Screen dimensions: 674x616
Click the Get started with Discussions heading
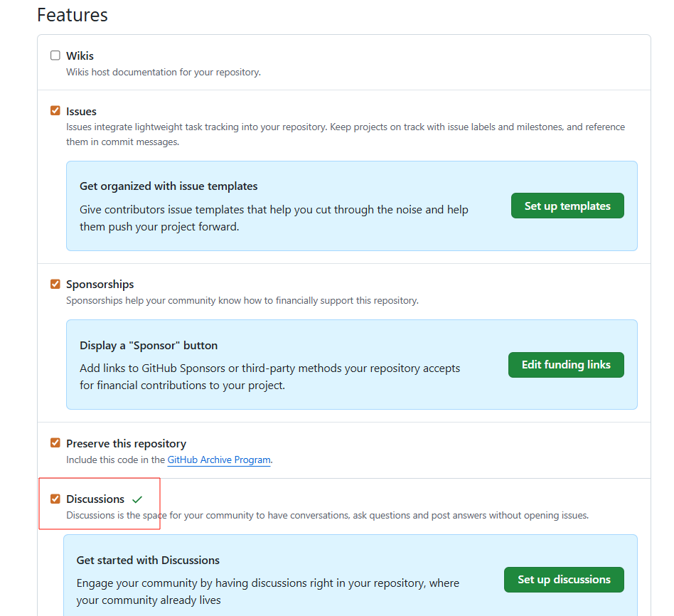pos(148,561)
